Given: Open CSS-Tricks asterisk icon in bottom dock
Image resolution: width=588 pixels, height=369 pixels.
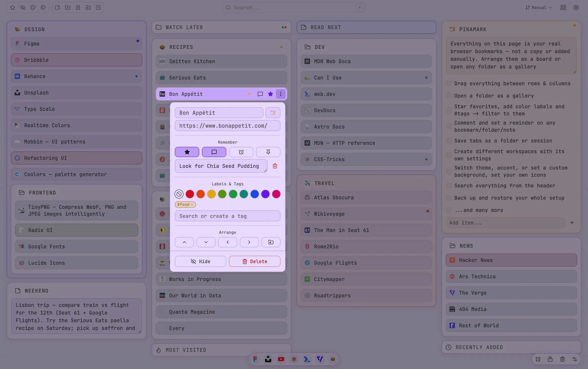Looking at the screenshot, I should coord(294,359).
